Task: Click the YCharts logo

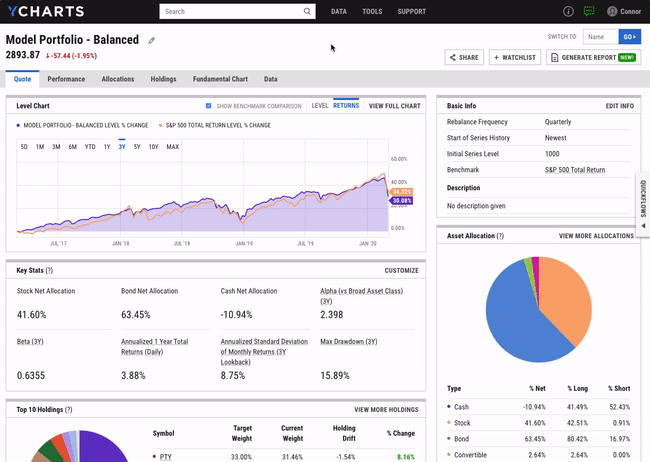Action: pos(46,11)
